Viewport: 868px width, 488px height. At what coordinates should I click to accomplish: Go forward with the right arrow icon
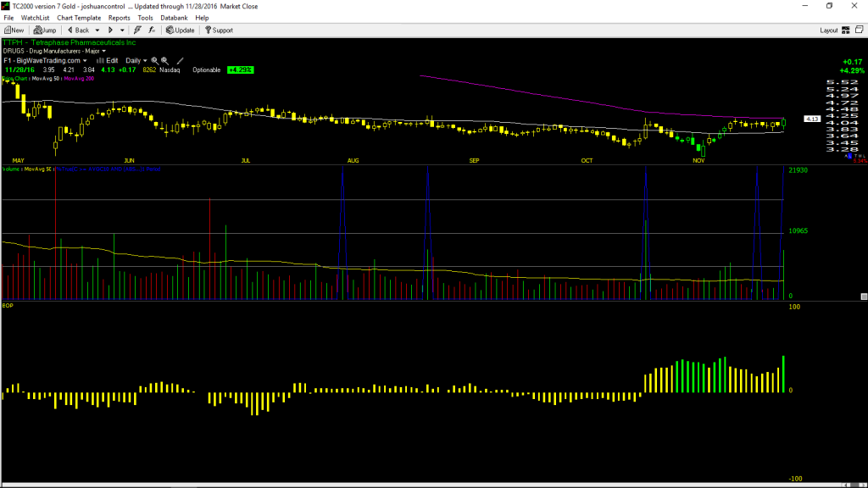click(x=111, y=30)
